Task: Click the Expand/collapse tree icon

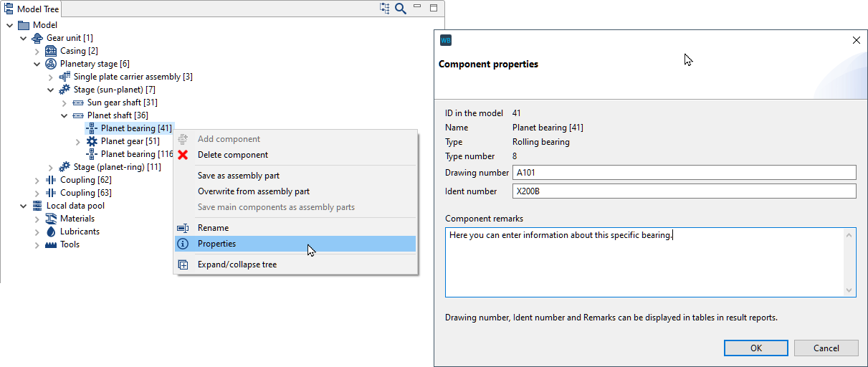Action: (x=183, y=264)
